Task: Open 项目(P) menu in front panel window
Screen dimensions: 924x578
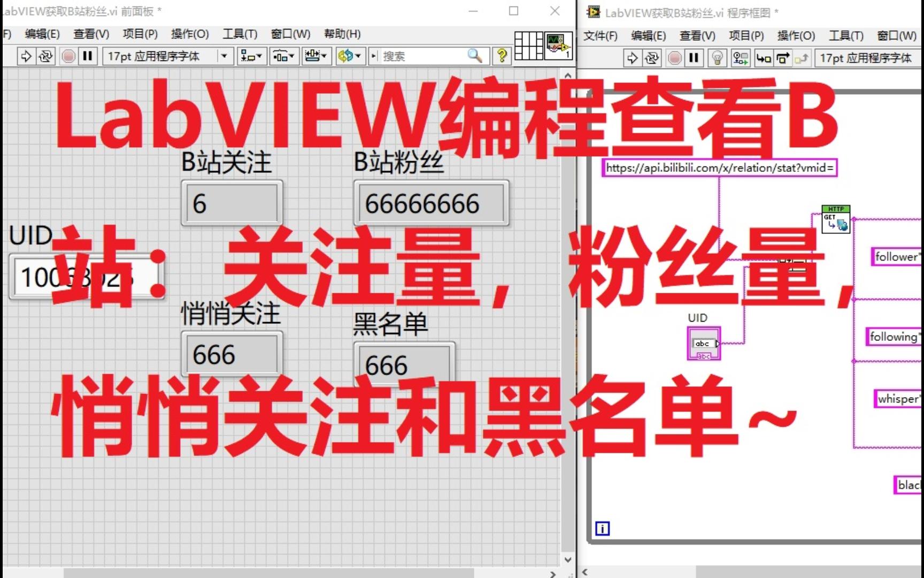Action: [x=140, y=34]
